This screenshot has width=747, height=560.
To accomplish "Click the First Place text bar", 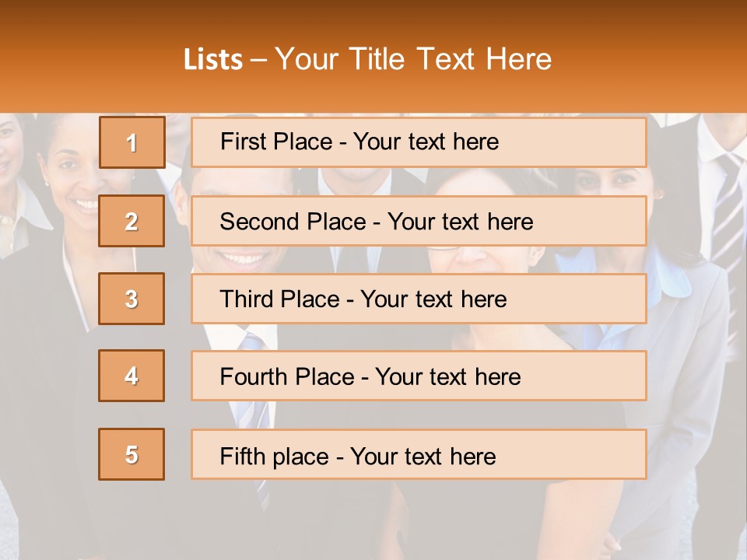I will (419, 142).
